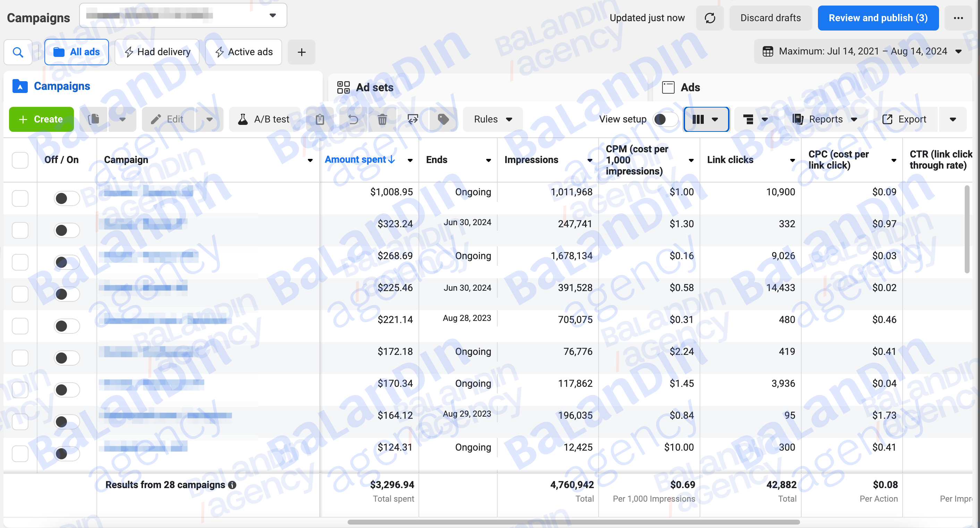This screenshot has height=528, width=980.
Task: Select the checkbox for the $221.14 campaign row
Action: (x=20, y=326)
